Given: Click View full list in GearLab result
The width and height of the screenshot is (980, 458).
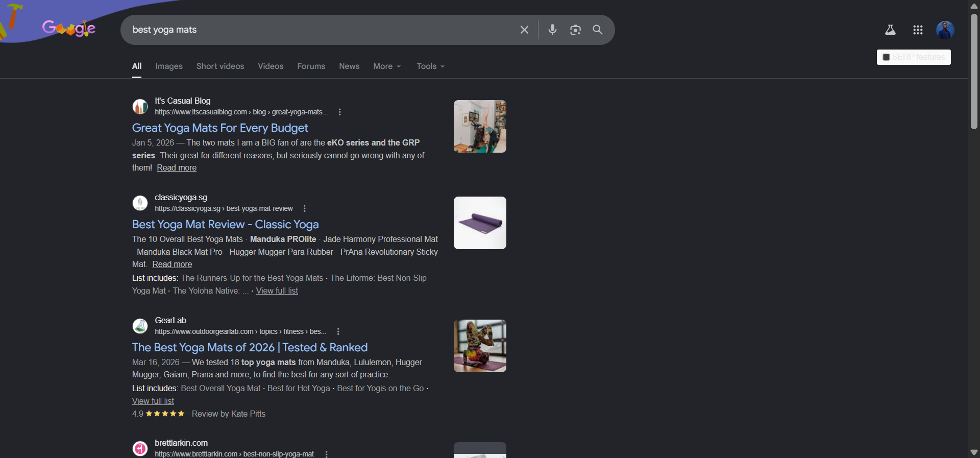Looking at the screenshot, I should [x=153, y=401].
